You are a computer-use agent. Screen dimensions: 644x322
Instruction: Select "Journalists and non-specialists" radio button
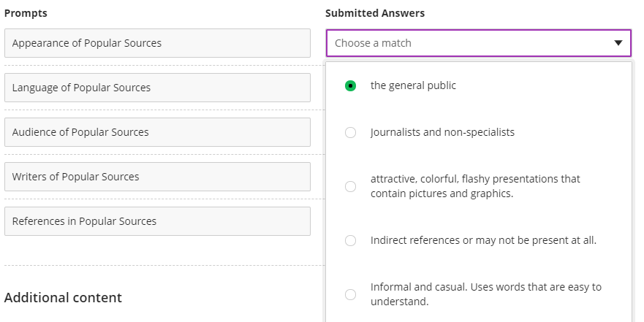coord(351,133)
